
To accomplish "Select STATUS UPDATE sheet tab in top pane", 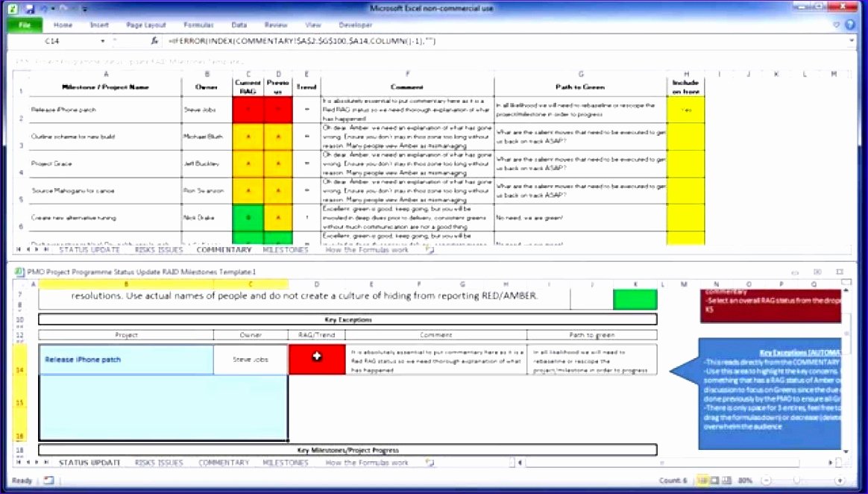I will pos(89,250).
